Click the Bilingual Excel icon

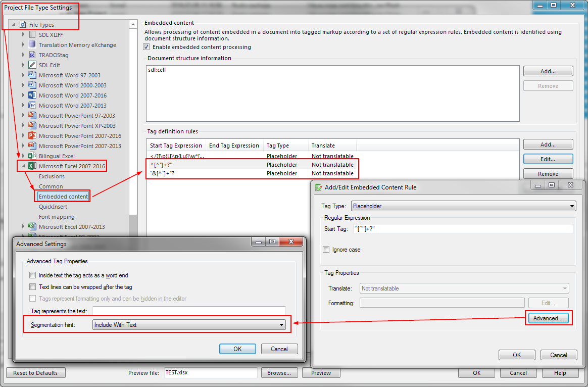tap(32, 156)
